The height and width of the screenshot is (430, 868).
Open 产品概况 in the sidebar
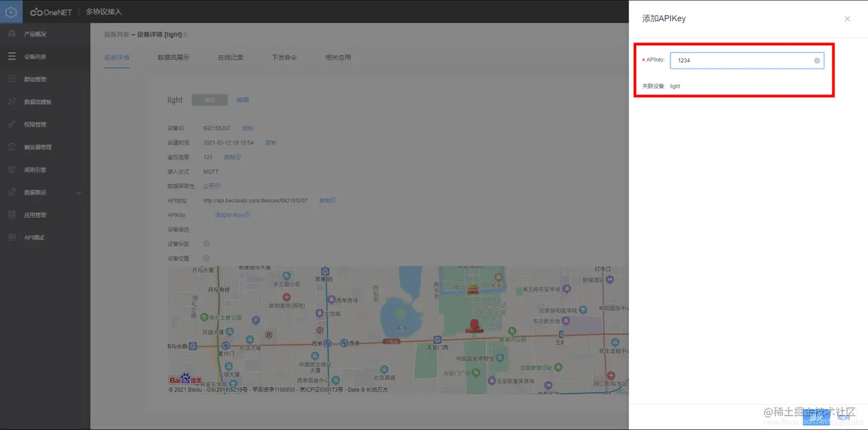[35, 34]
